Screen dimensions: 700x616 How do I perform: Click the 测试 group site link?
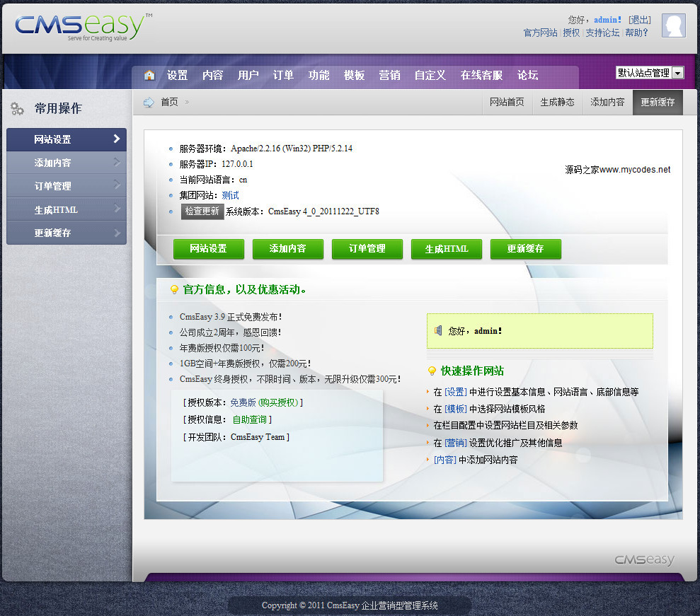click(x=230, y=195)
